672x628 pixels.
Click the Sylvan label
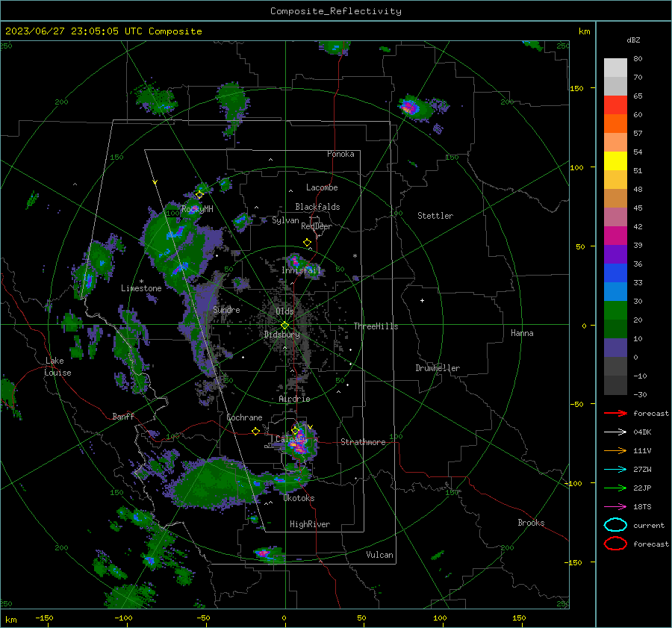285,220
